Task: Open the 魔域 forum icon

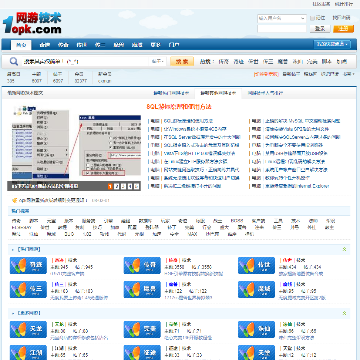Action: coord(256,289)
